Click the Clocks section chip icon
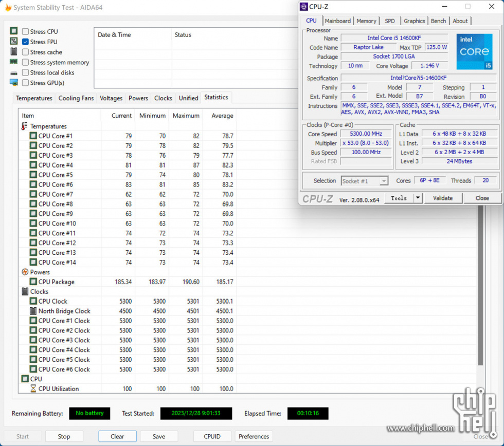504x446 pixels. click(x=25, y=291)
